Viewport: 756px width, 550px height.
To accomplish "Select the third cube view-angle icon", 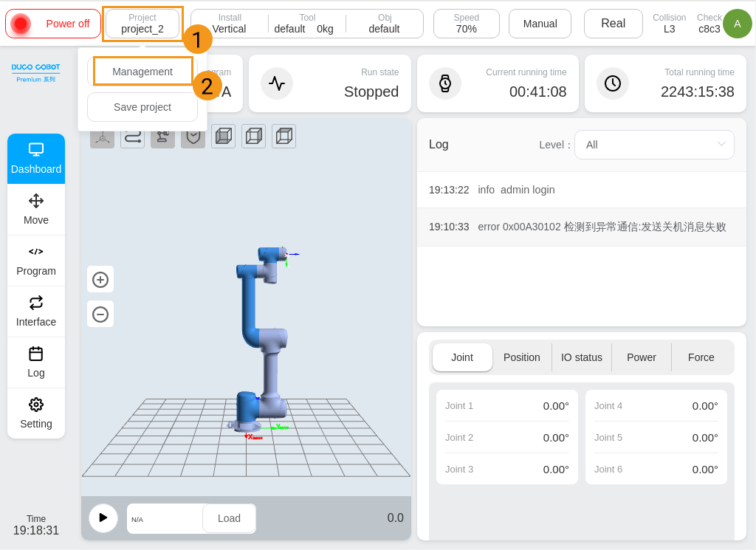I will (283, 136).
